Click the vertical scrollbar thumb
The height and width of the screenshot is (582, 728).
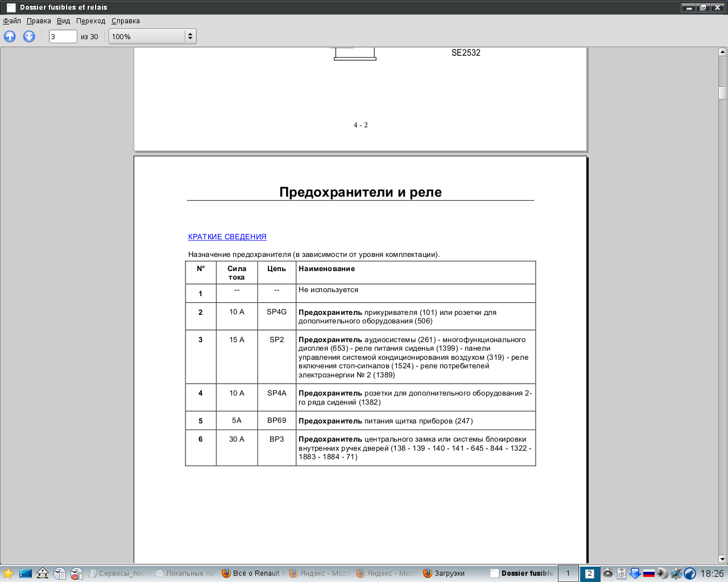click(722, 93)
